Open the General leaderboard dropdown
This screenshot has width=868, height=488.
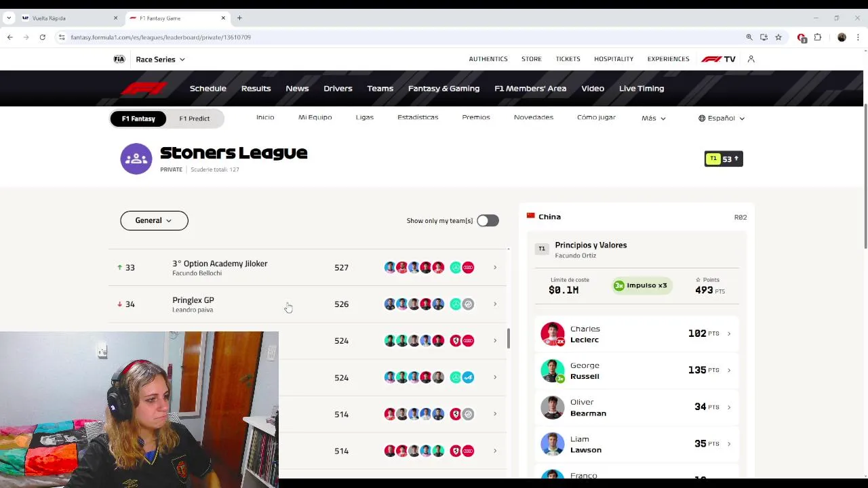point(154,220)
